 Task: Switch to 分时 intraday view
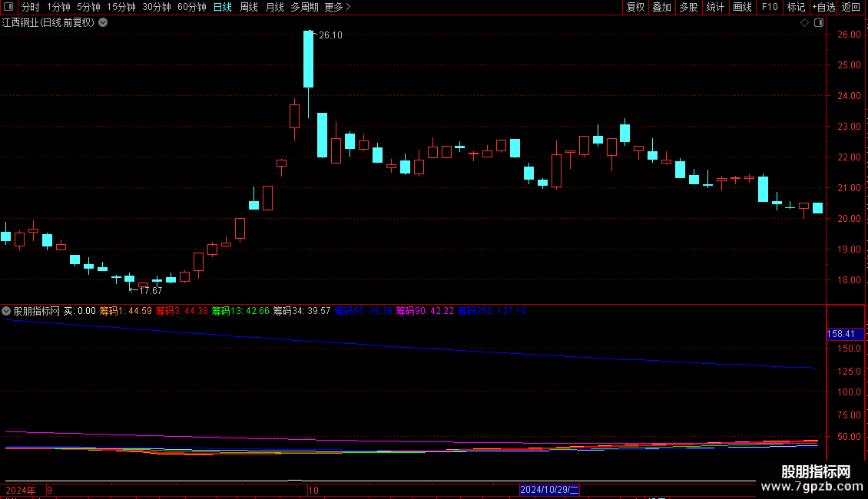[x=31, y=7]
